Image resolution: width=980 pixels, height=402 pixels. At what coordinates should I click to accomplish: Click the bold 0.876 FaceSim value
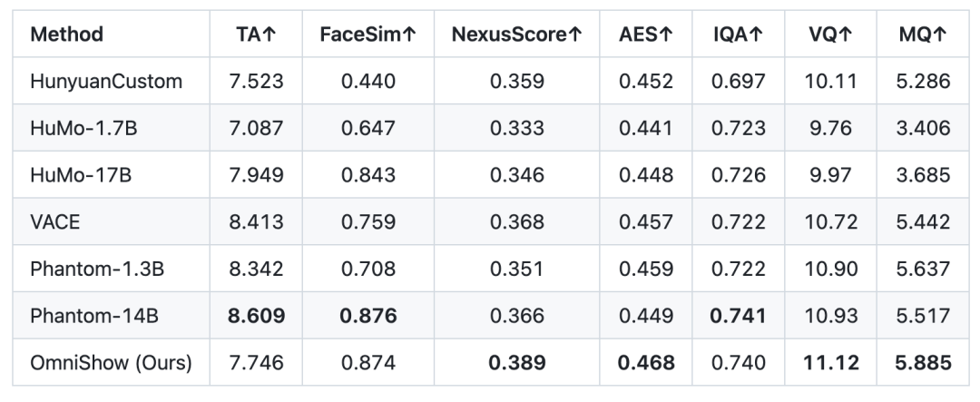[x=367, y=316]
